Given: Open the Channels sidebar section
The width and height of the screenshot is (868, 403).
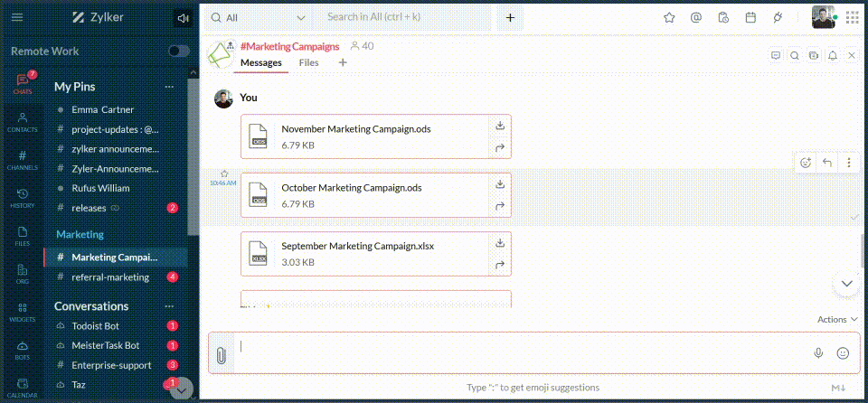Looking at the screenshot, I should 23,160.
